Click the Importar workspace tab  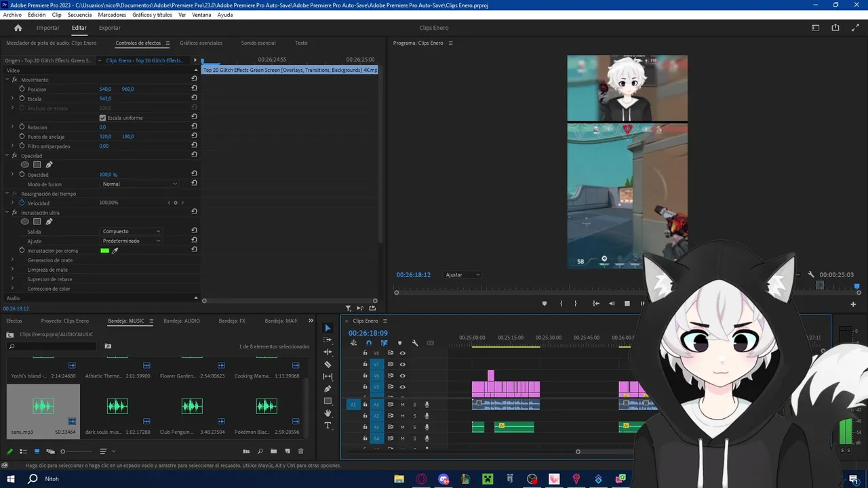(x=48, y=28)
